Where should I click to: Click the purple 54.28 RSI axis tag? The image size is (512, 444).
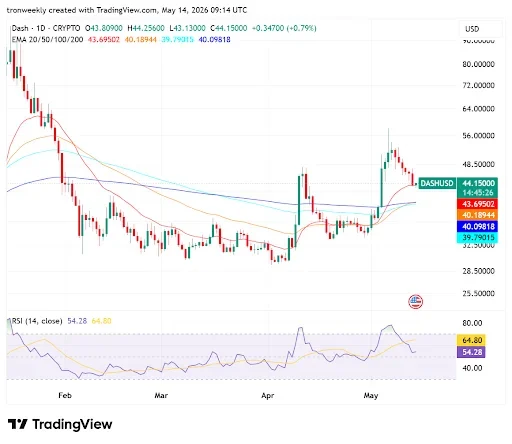(x=471, y=352)
